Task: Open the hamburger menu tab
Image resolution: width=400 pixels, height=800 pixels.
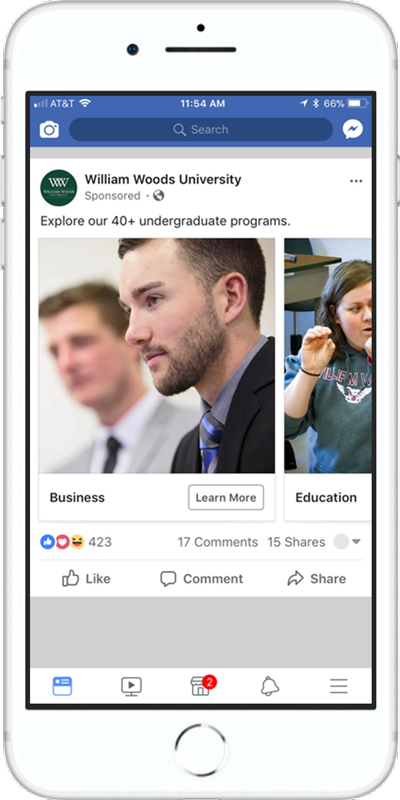Action: click(x=338, y=686)
